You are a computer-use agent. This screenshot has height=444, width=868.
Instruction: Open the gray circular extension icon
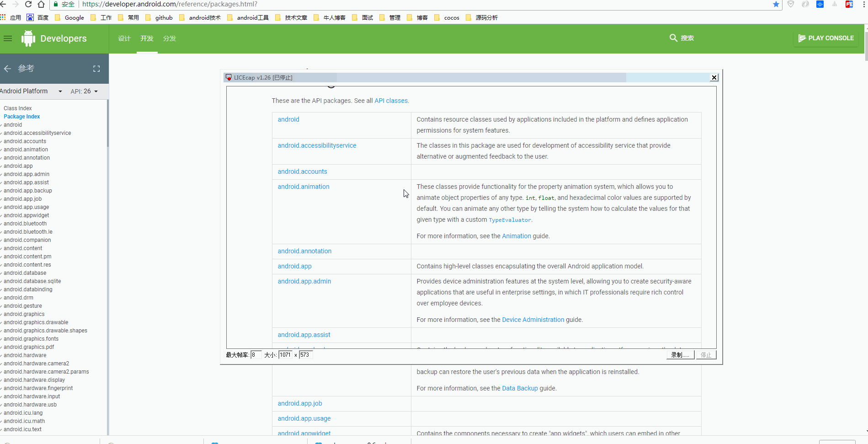coord(805,4)
